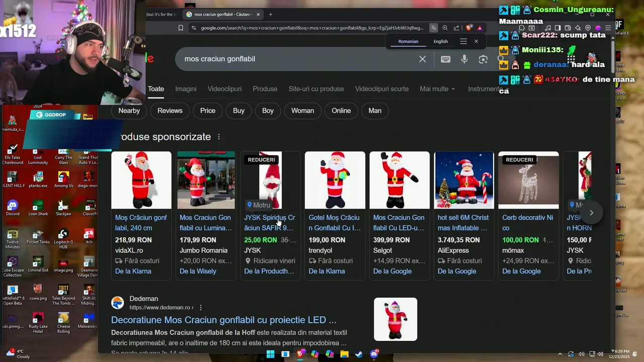644x362 pixels.
Task: Open Brave Rewards triangle icon
Action: [479, 28]
